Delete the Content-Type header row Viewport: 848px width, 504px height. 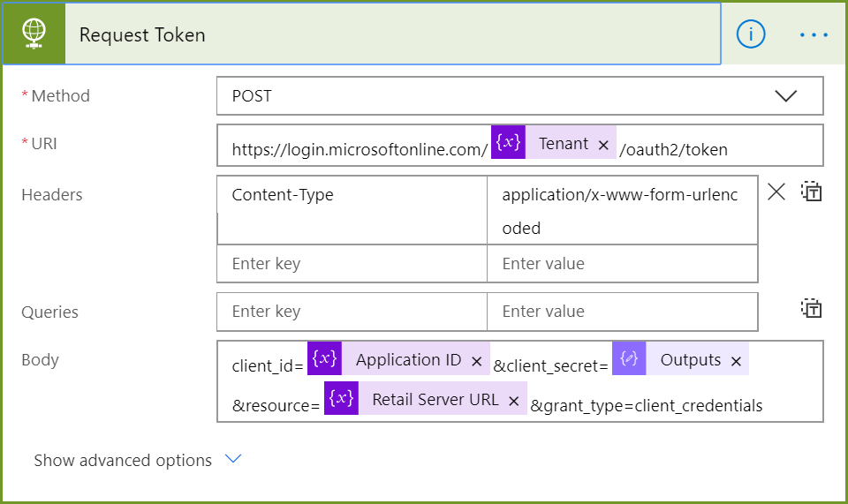pyautogui.click(x=776, y=192)
